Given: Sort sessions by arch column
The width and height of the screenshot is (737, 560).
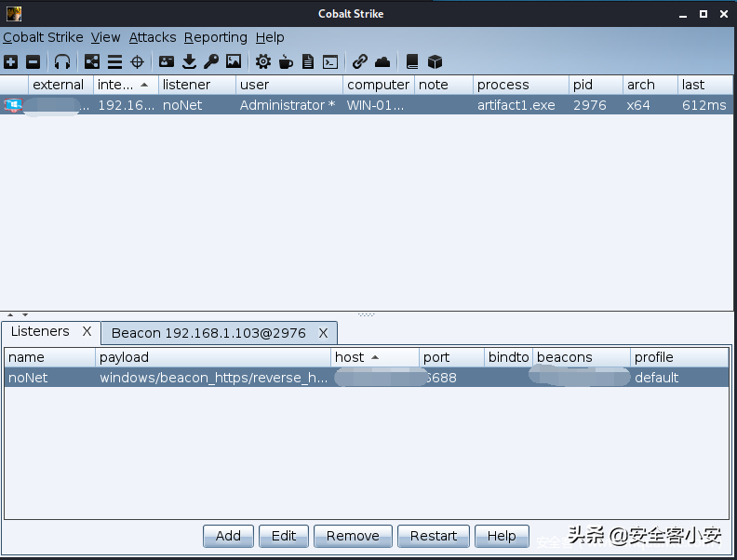Looking at the screenshot, I should [650, 85].
